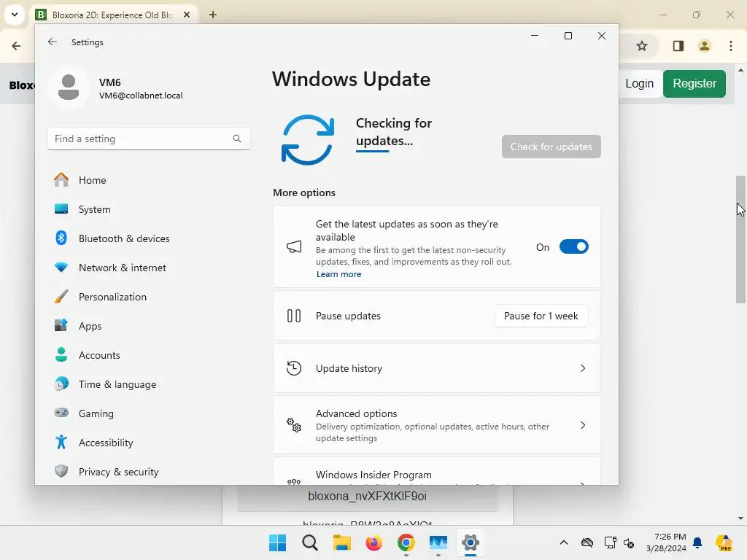Bookmark page with Chrome star icon
Viewport: 747px width, 560px height.
click(642, 46)
